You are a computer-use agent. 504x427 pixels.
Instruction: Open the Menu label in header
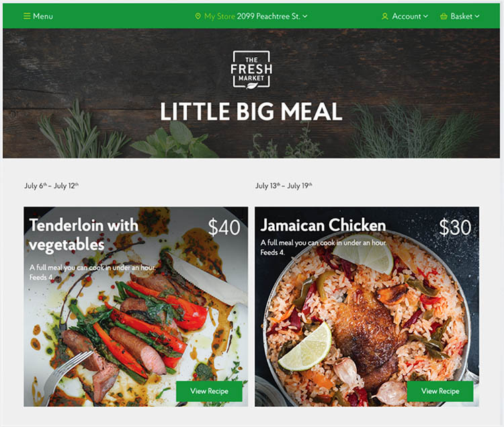pos(43,16)
